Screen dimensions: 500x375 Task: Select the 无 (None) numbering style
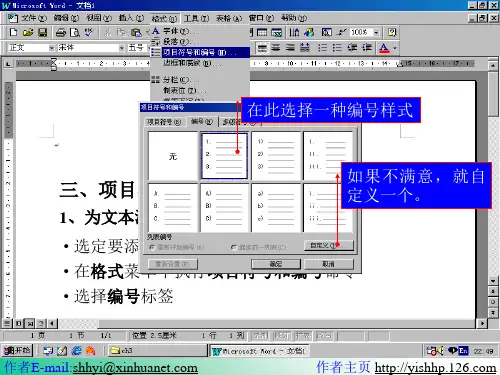click(x=173, y=156)
